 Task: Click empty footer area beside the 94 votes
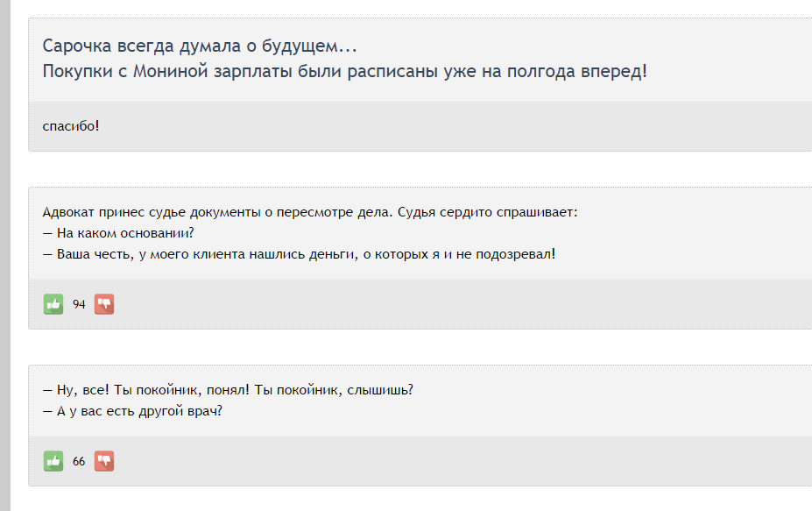coord(438,304)
